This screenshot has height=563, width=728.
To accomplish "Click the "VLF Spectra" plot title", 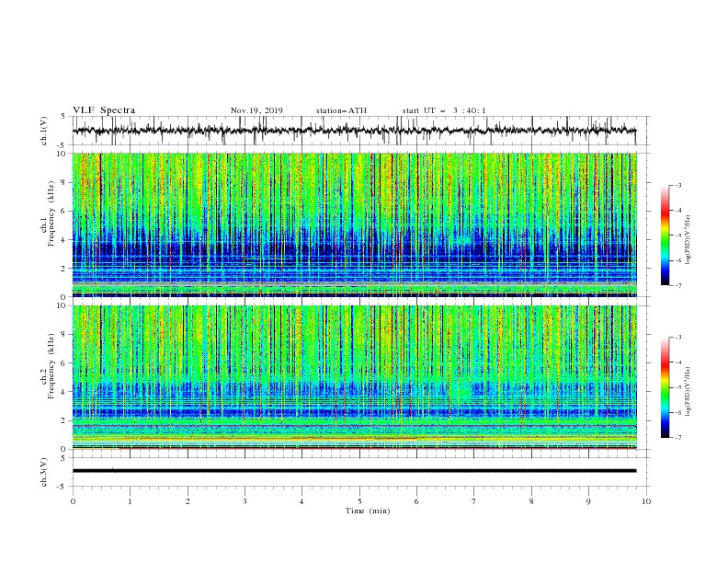I will point(104,110).
